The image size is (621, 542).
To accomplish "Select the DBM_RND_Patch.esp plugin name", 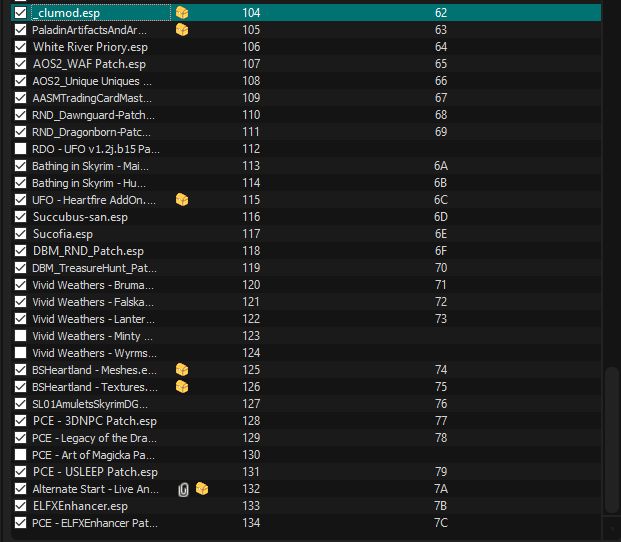I will (88, 251).
